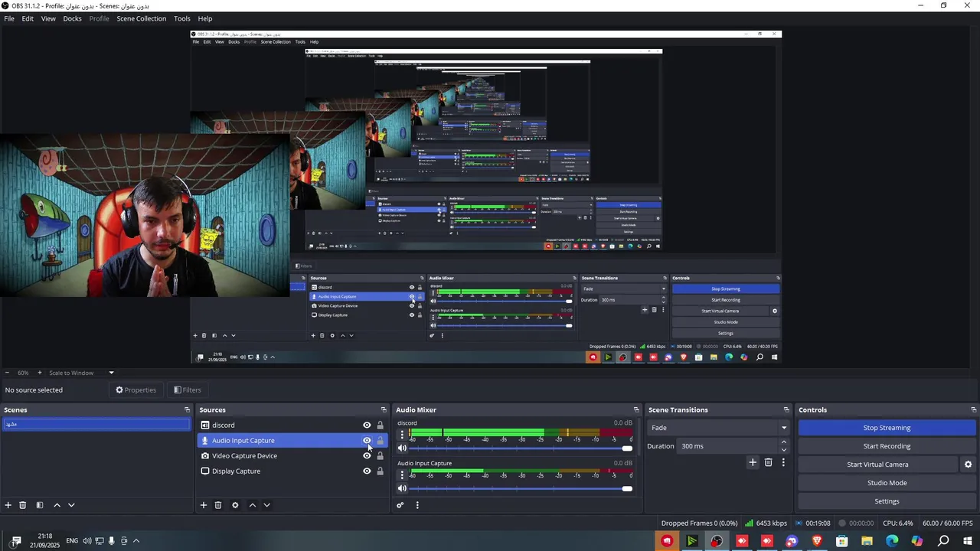Open Settings from Controls panel
The image size is (980, 551).
click(887, 501)
